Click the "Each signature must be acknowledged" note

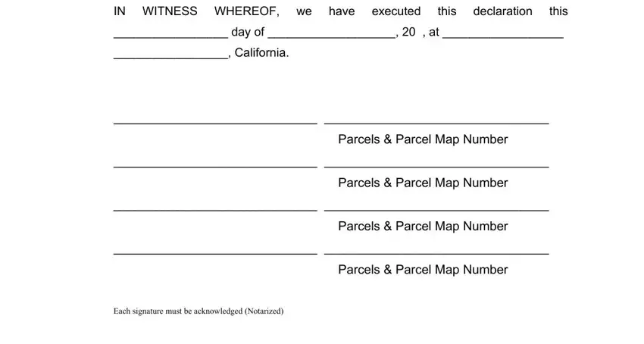click(199, 311)
